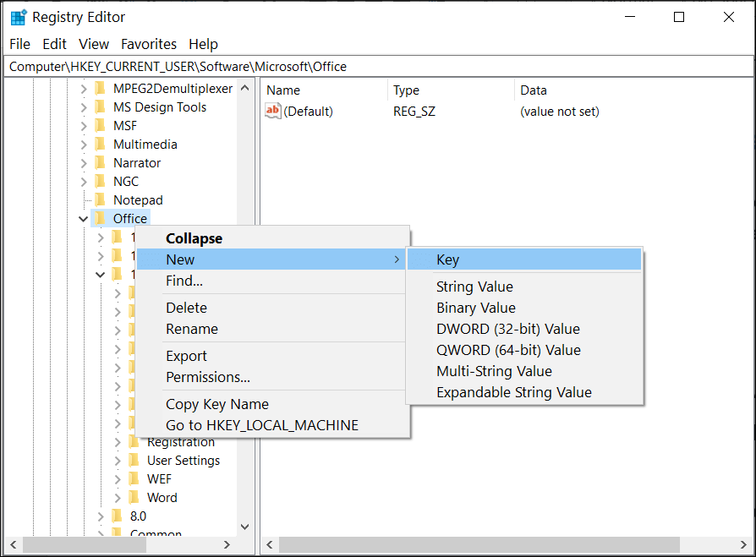The width and height of the screenshot is (756, 557).
Task: Open the Help menu
Action: (203, 44)
